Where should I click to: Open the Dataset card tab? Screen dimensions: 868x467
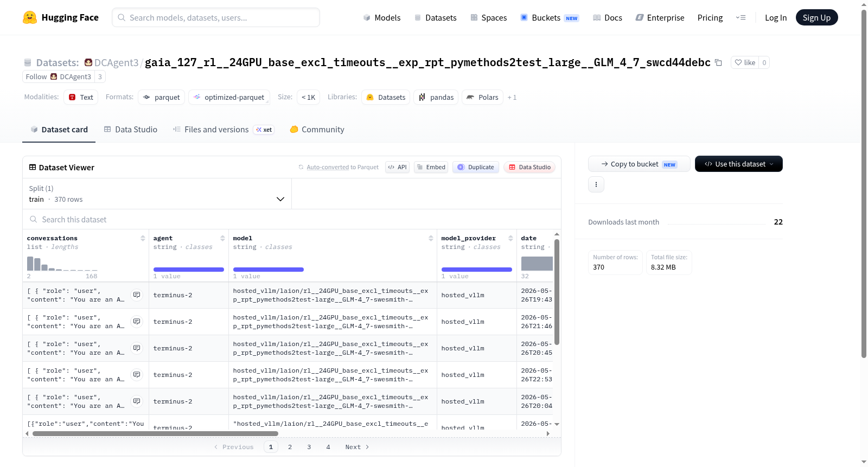(x=59, y=130)
